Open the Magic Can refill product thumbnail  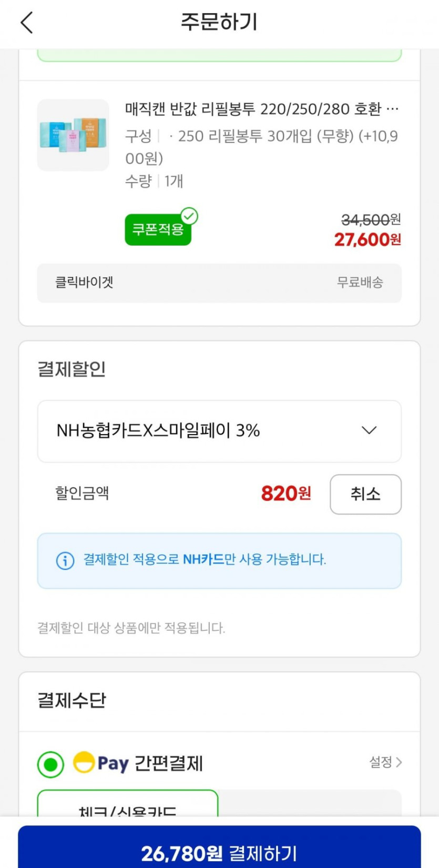pos(73,135)
